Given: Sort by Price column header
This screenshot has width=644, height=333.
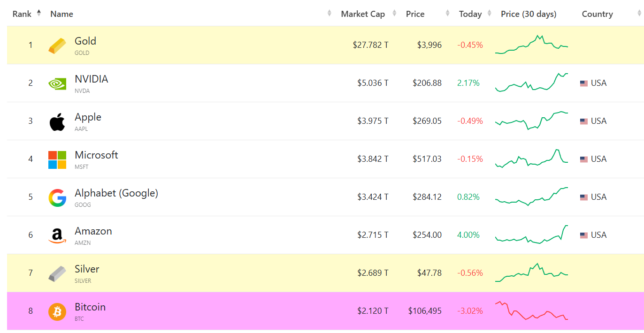Looking at the screenshot, I should tap(415, 14).
